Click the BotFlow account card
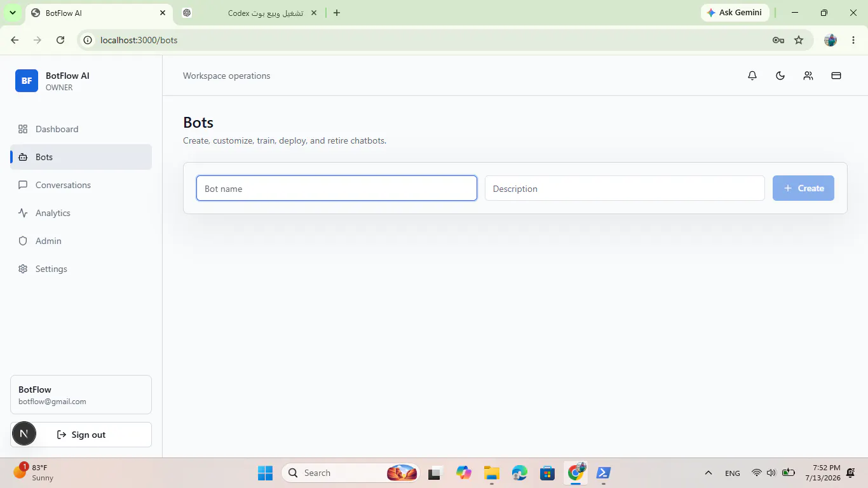Image resolution: width=868 pixels, height=488 pixels. pyautogui.click(x=81, y=395)
